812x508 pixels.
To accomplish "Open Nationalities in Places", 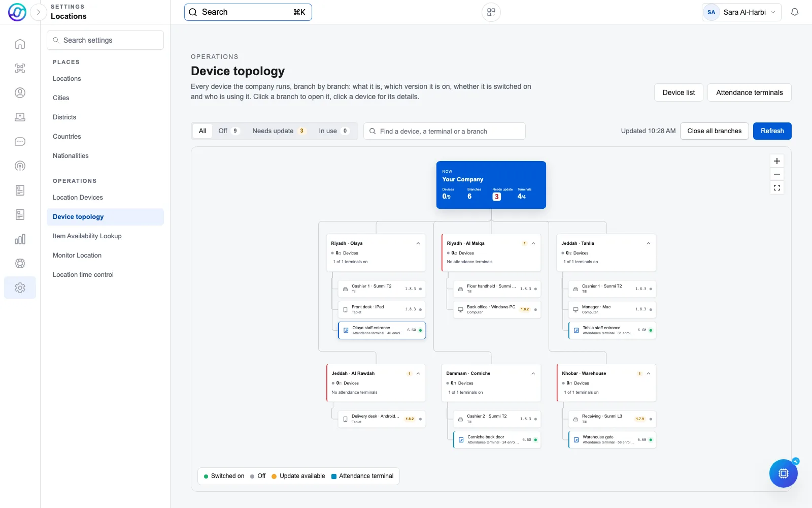I will click(x=105, y=155).
